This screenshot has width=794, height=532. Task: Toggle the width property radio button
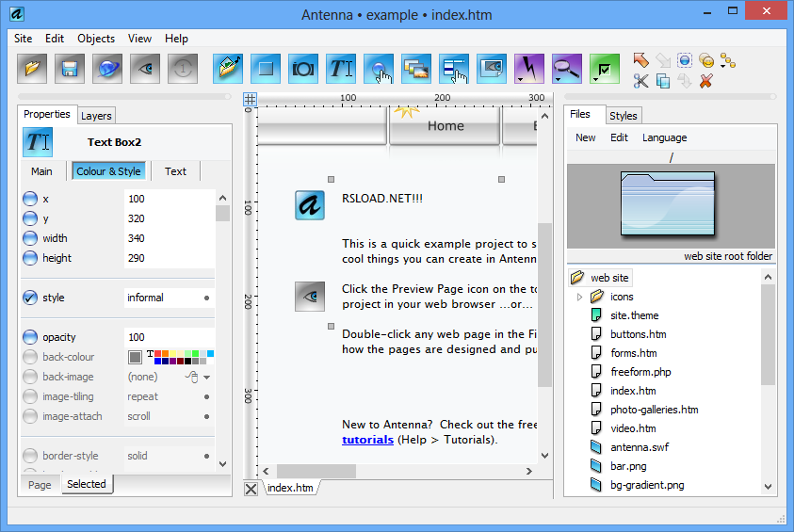click(30, 238)
